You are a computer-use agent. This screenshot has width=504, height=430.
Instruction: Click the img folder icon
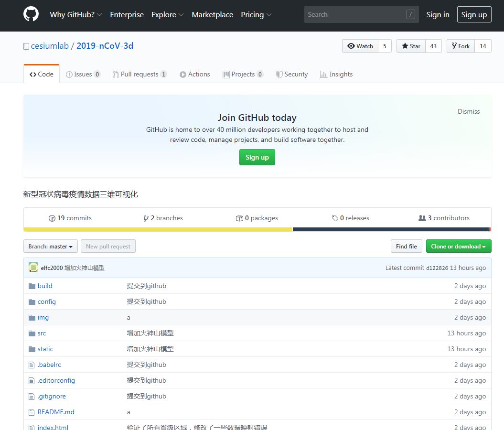tap(32, 318)
